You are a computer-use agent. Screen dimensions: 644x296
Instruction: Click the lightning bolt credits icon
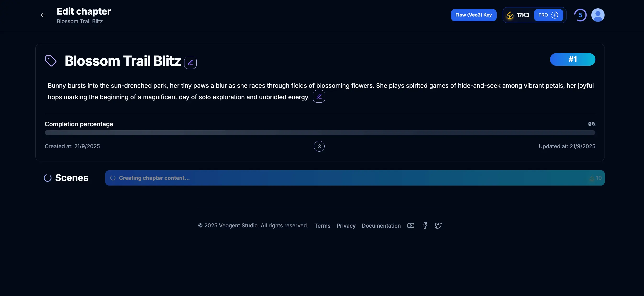pos(510,15)
